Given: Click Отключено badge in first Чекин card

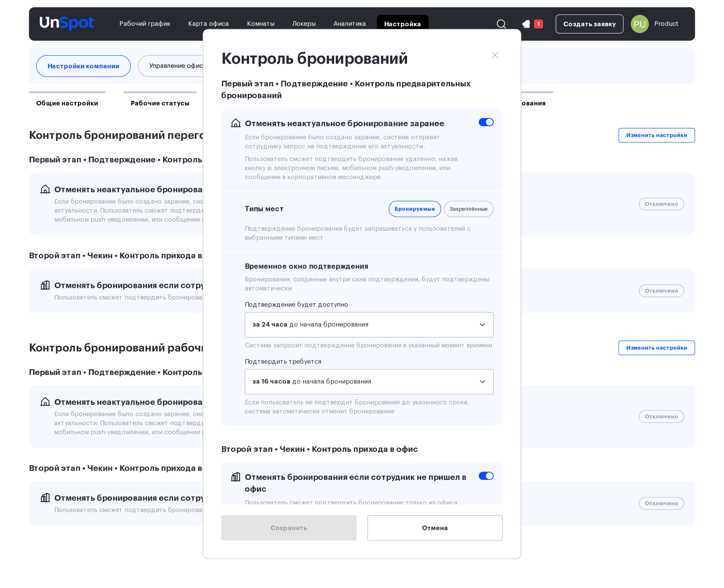Looking at the screenshot, I should tap(661, 291).
